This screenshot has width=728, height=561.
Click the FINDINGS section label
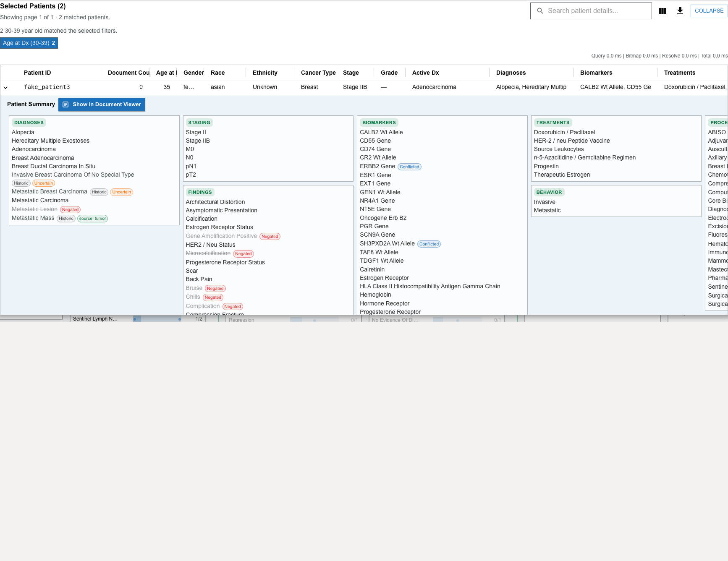200,192
